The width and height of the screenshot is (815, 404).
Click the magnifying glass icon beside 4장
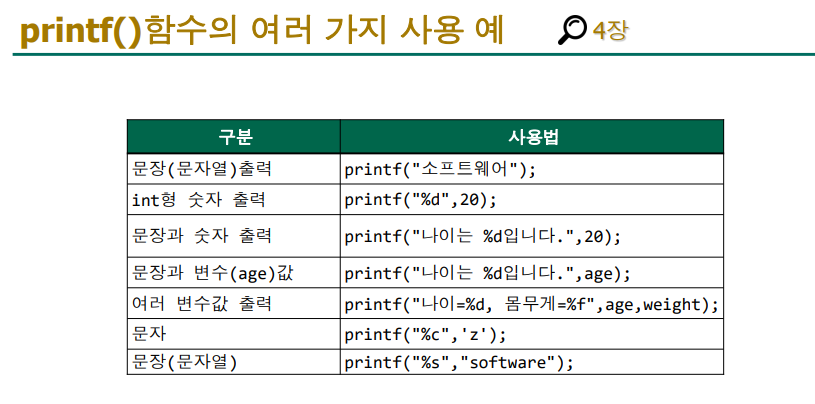click(572, 30)
